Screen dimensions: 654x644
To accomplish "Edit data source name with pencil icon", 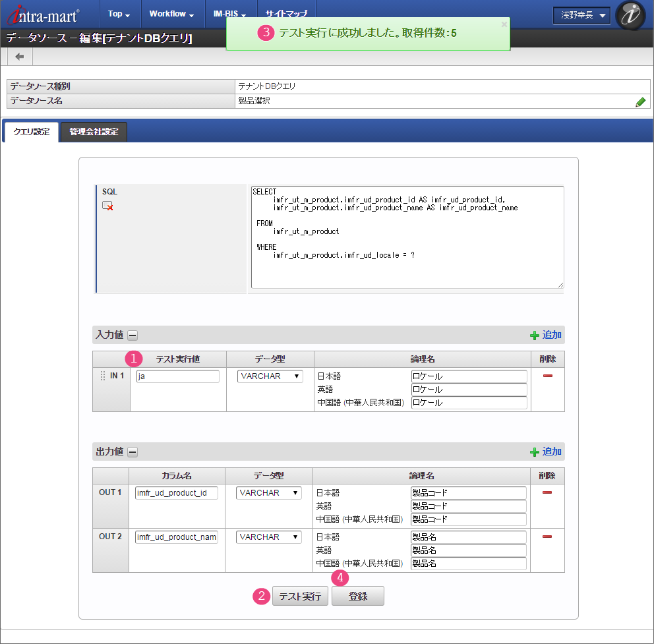I will [x=641, y=102].
